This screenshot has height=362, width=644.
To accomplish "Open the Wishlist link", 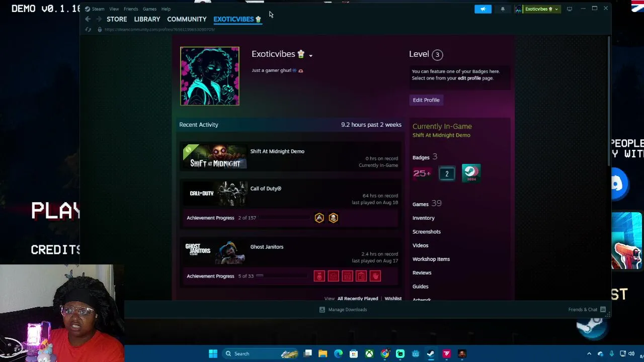I will pyautogui.click(x=393, y=299).
